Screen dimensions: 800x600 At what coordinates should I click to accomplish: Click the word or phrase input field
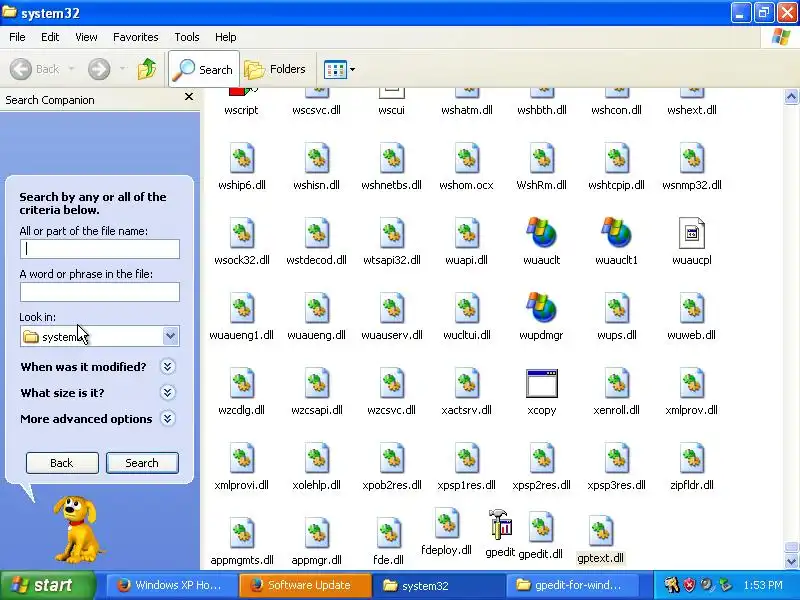click(100, 292)
